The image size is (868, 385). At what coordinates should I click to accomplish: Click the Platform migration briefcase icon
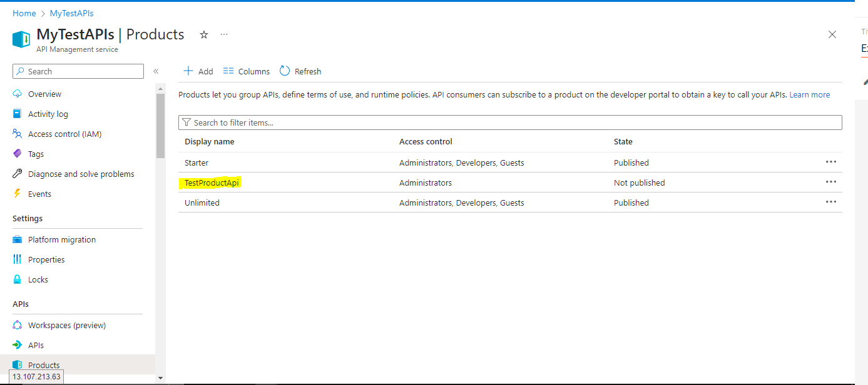click(18, 239)
